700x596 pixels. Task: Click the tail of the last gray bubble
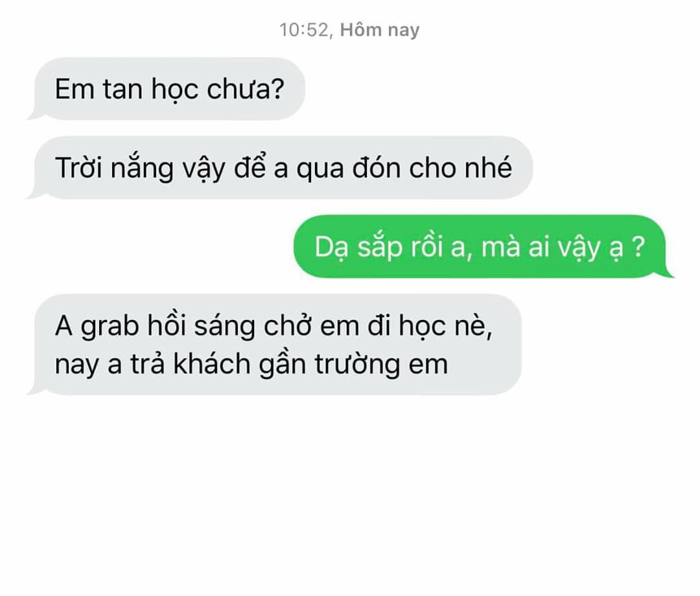[33, 391]
